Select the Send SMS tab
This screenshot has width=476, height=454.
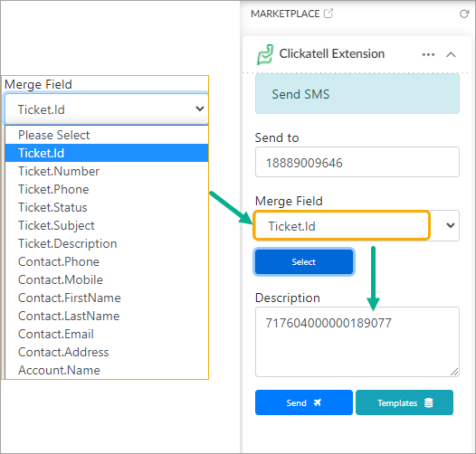pos(357,94)
